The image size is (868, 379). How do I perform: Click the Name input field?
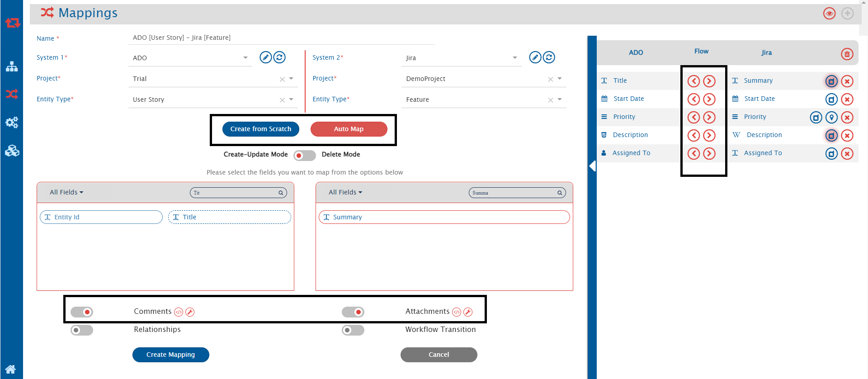coord(281,38)
